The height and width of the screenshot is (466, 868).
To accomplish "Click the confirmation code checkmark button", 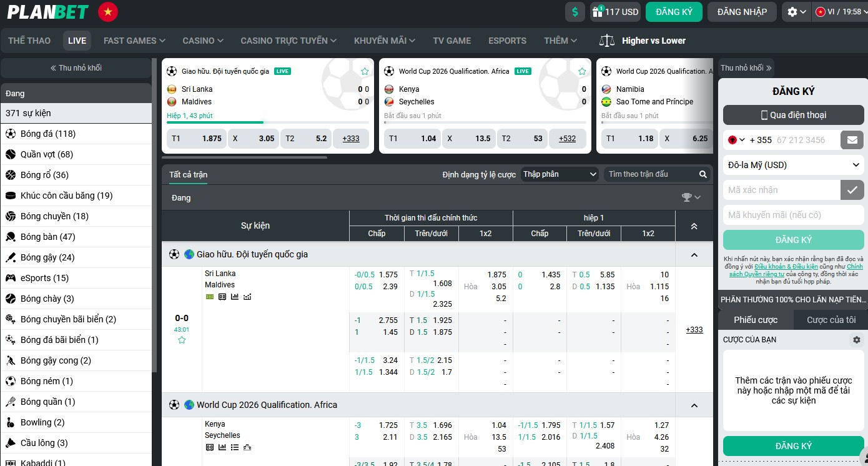I will pyautogui.click(x=852, y=190).
